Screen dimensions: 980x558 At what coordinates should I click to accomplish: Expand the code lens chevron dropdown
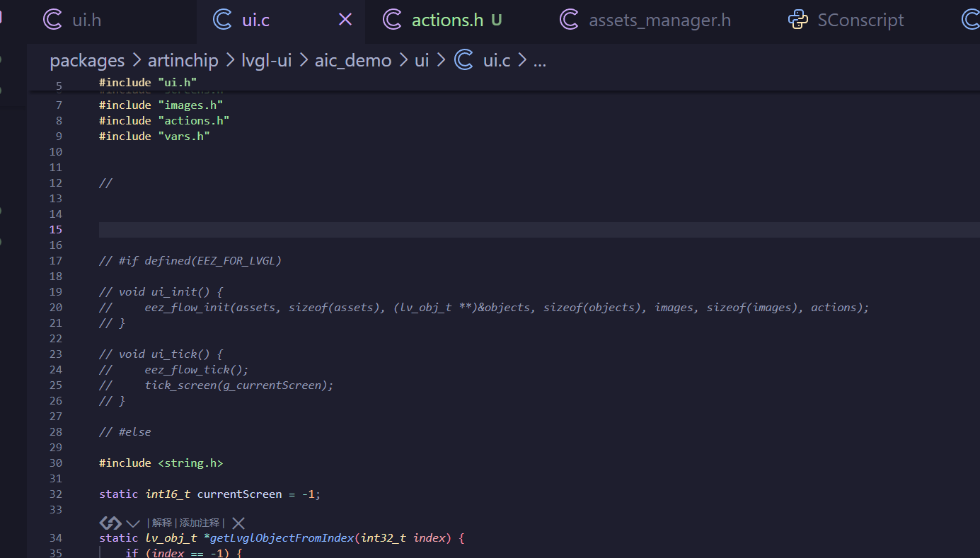pos(133,523)
